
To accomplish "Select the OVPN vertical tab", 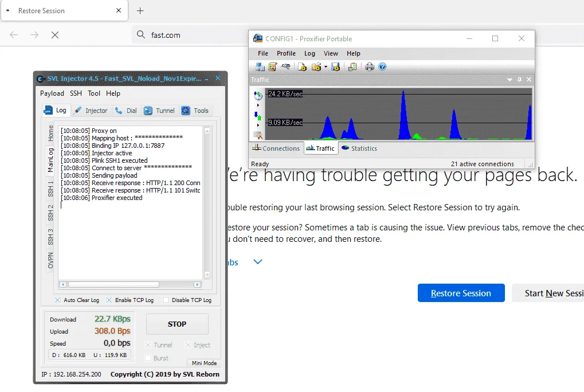I will tap(50, 260).
